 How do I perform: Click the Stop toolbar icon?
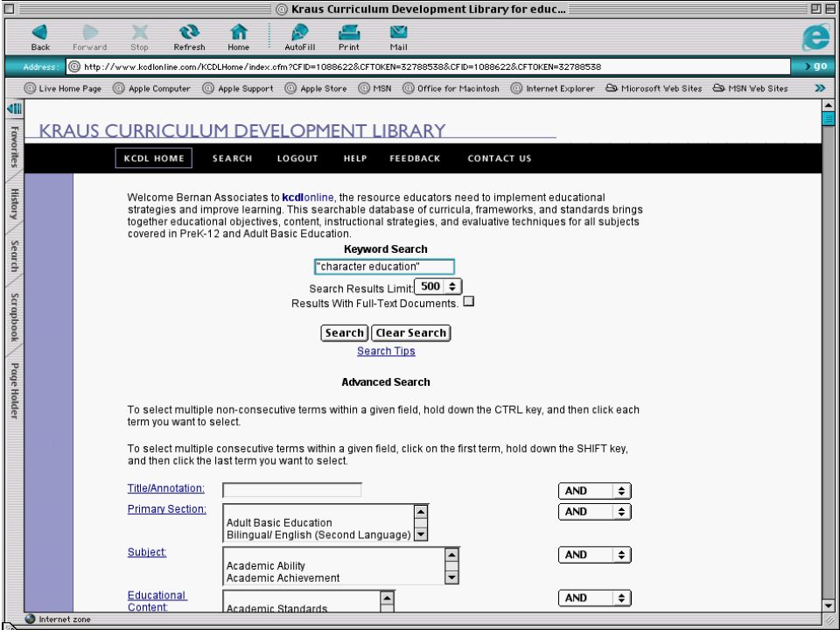pyautogui.click(x=139, y=37)
